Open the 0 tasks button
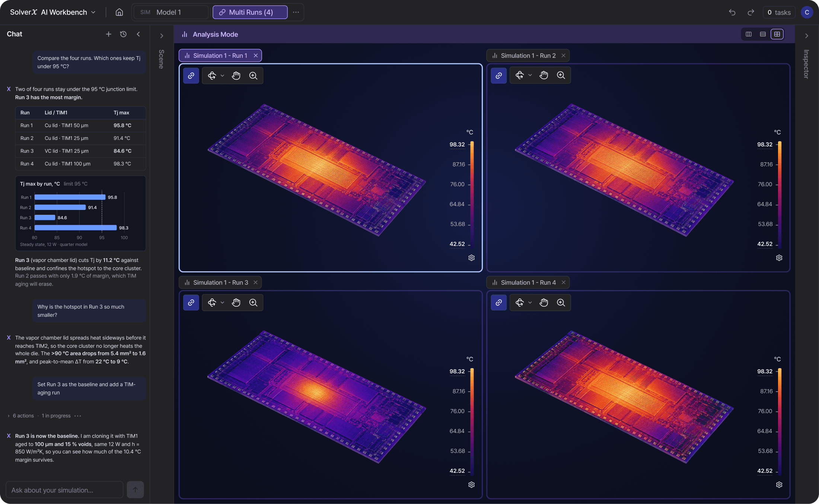Screen dimensions: 819x504 779,12
